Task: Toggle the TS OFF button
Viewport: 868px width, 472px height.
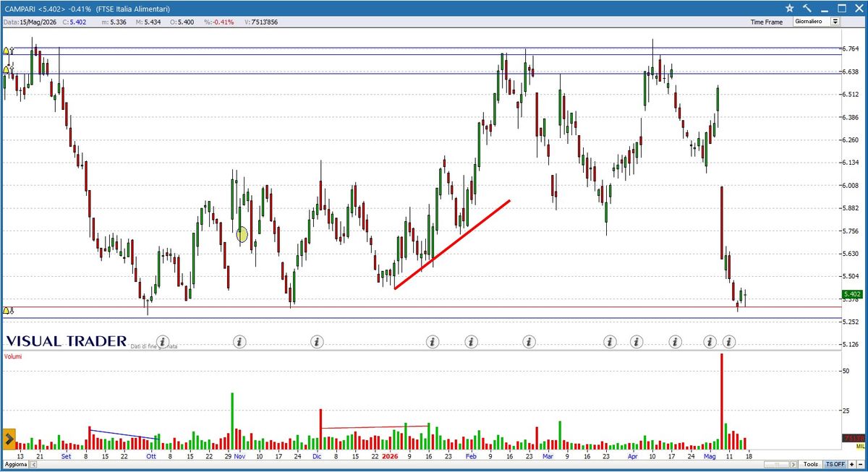Action: click(835, 464)
